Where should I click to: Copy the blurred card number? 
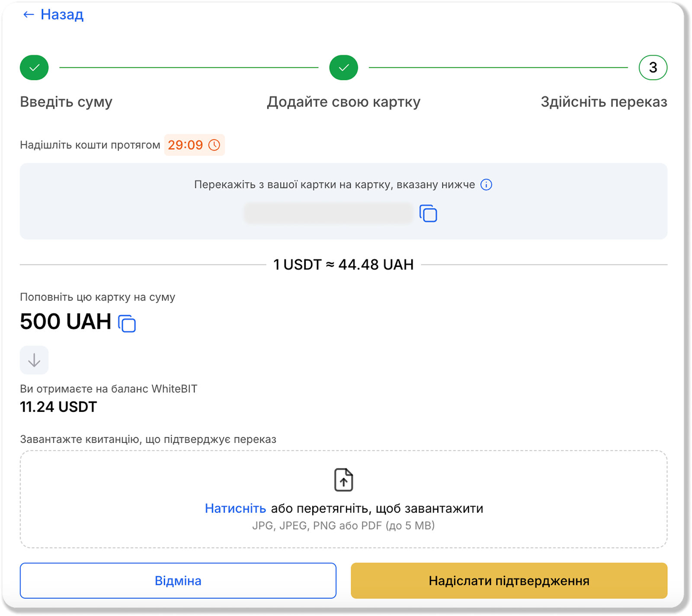pos(428,214)
